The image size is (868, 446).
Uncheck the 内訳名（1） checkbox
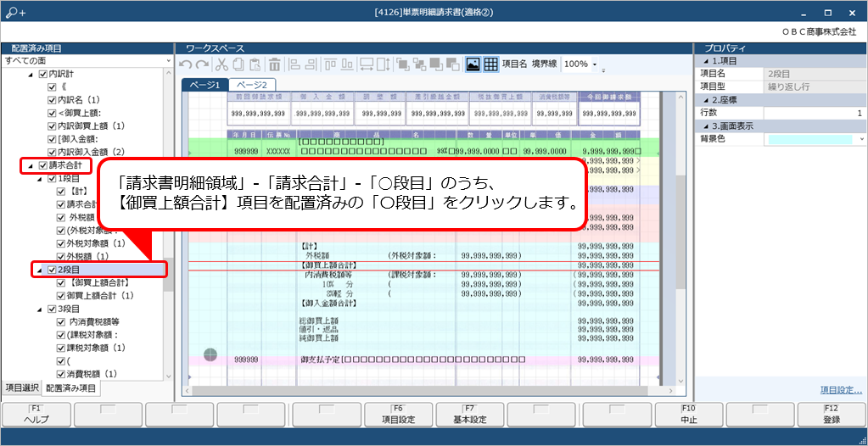point(52,100)
